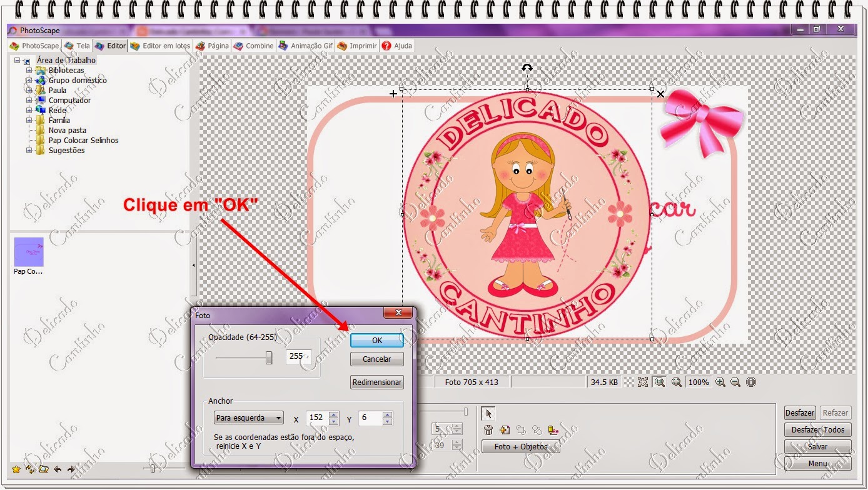
Task: Expand the Sugestões folder node
Action: tap(29, 151)
